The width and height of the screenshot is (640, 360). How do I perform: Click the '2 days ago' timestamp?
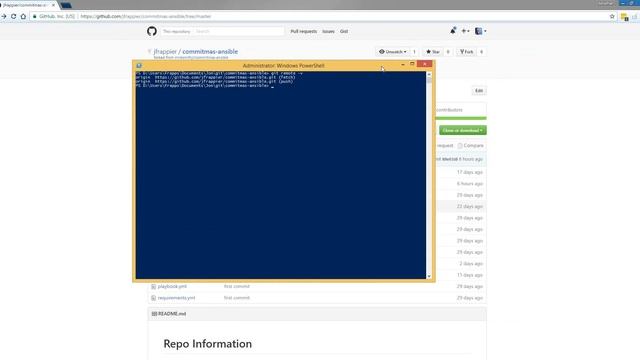coord(471,264)
